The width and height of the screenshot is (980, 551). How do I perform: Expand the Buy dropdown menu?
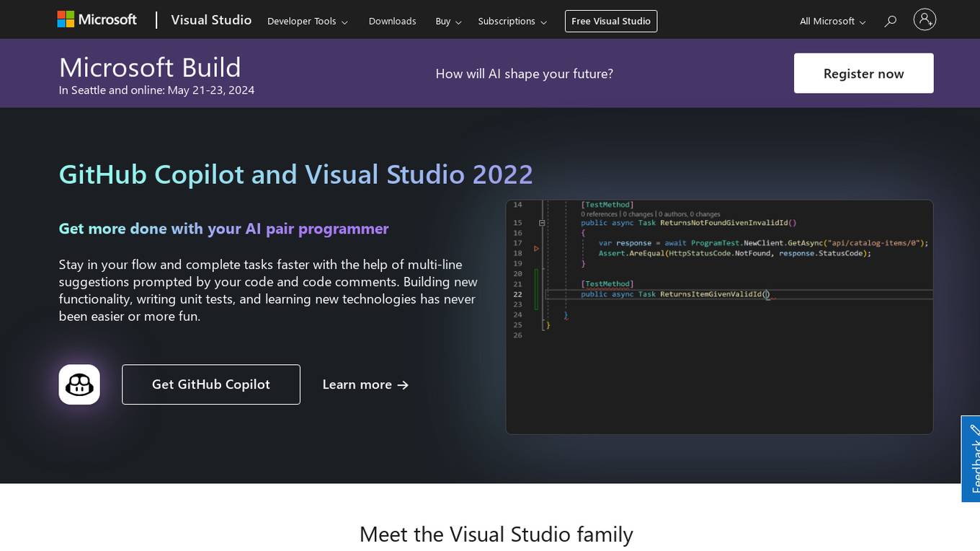pyautogui.click(x=448, y=22)
